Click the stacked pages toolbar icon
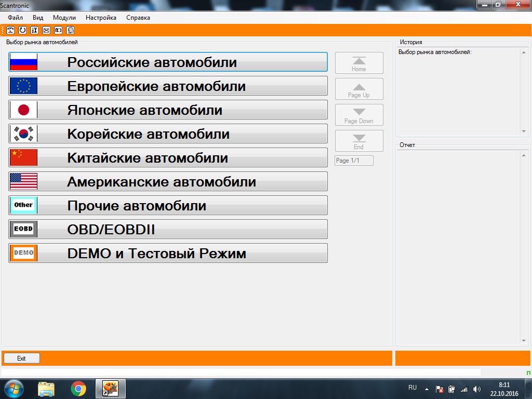 [70, 30]
